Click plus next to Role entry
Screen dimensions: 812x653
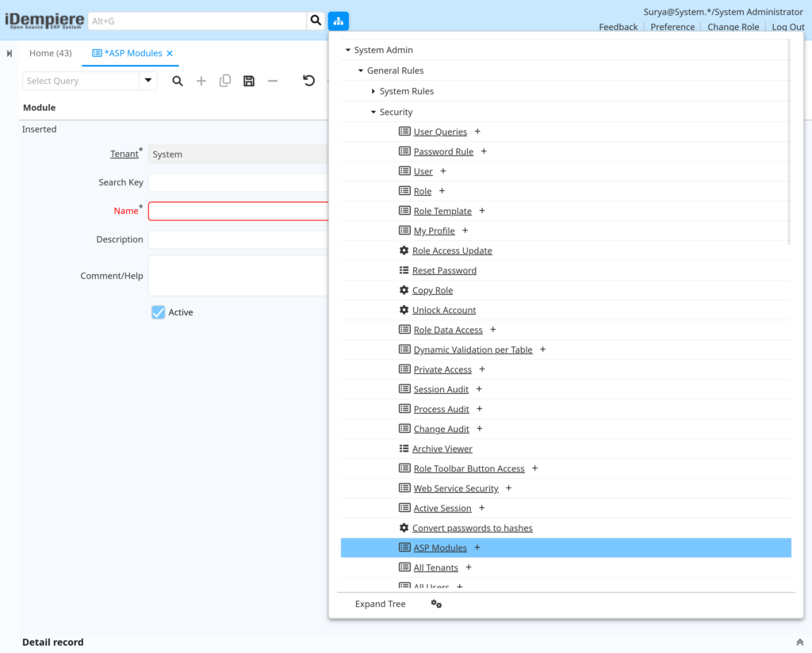[x=442, y=191]
